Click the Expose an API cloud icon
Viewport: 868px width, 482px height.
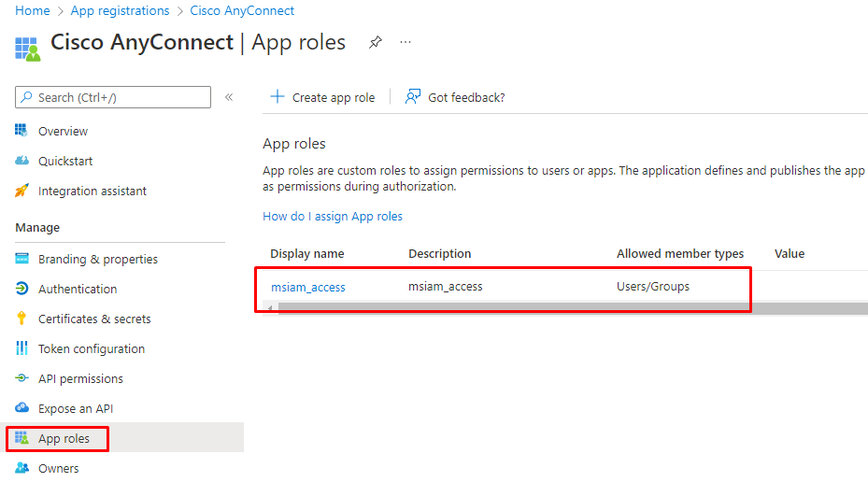(22, 409)
